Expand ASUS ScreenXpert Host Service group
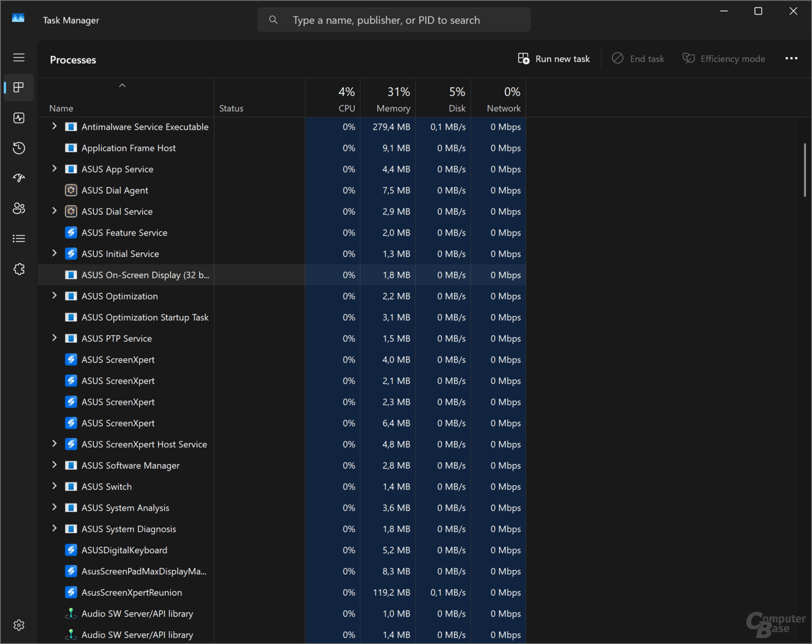The width and height of the screenshot is (812, 644). [x=54, y=444]
